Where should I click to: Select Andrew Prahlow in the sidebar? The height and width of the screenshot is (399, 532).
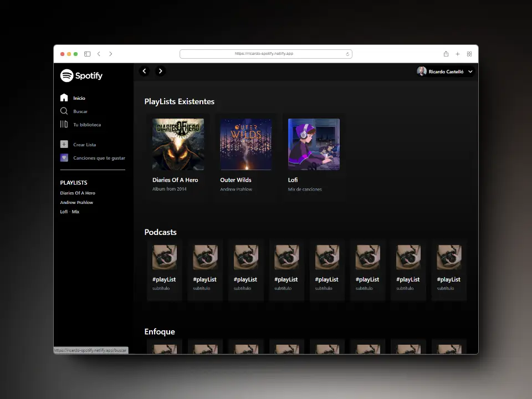pos(76,202)
